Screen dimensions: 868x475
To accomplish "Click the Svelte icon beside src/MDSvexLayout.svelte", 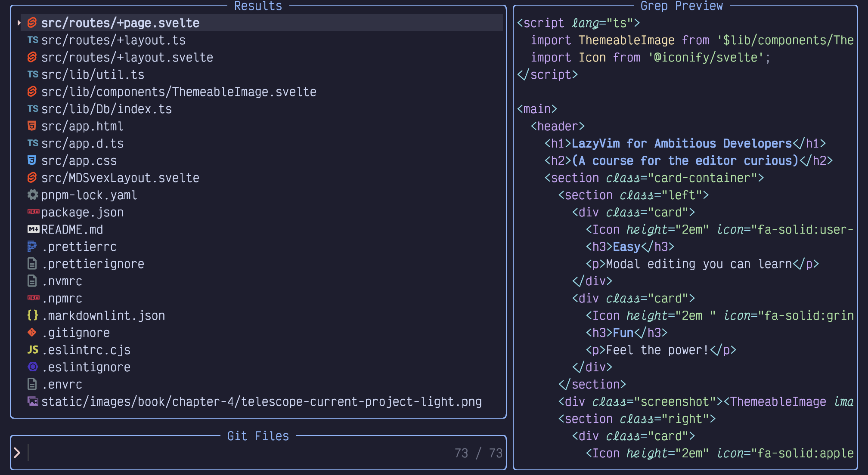I will [x=32, y=178].
